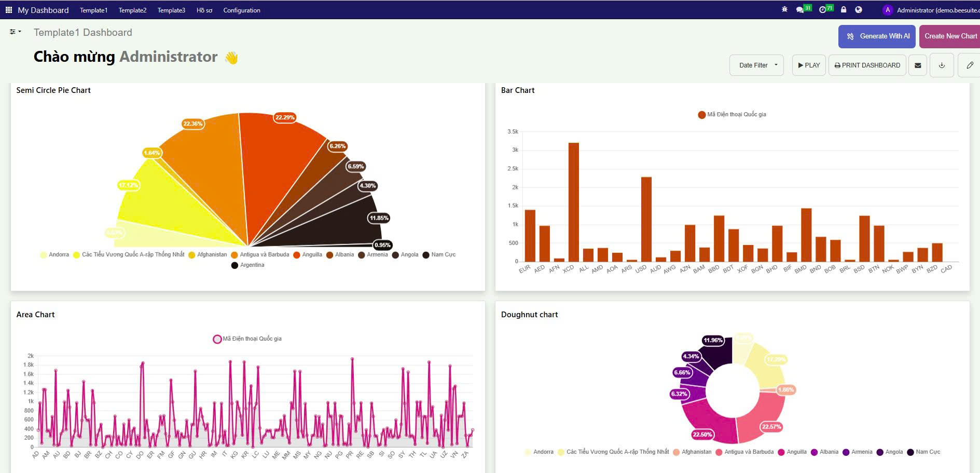The image size is (980, 473).
Task: Toggle Argentina legend in Semi Circle Pie
Action: tap(248, 265)
